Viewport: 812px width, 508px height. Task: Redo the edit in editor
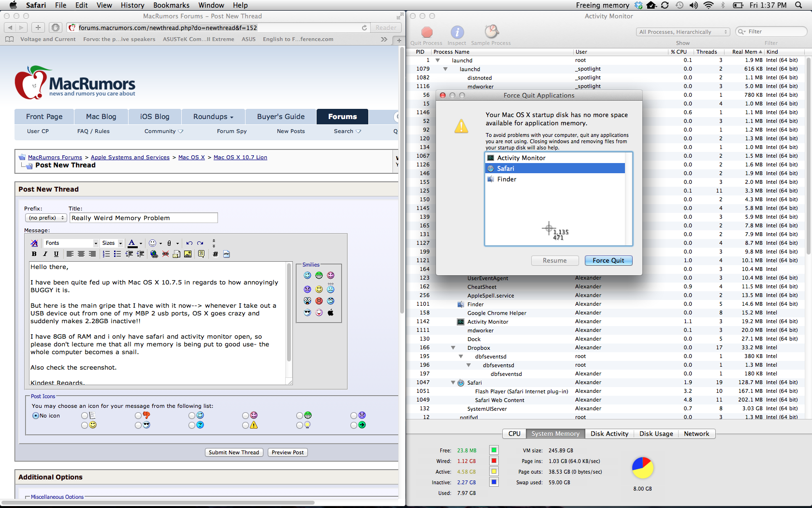pyautogui.click(x=200, y=243)
